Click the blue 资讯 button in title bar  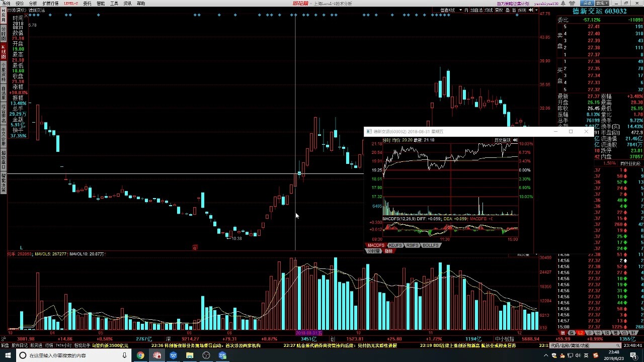[587, 3]
